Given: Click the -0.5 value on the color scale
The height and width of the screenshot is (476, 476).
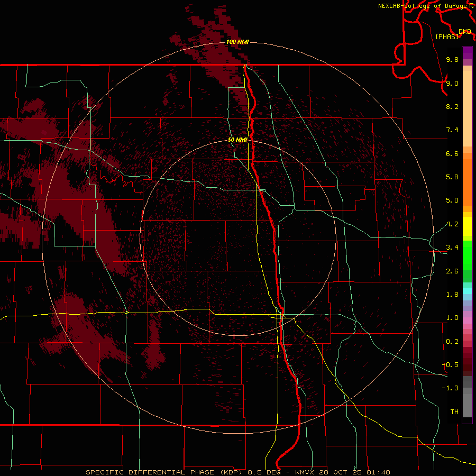Looking at the screenshot, I should coord(450,365).
